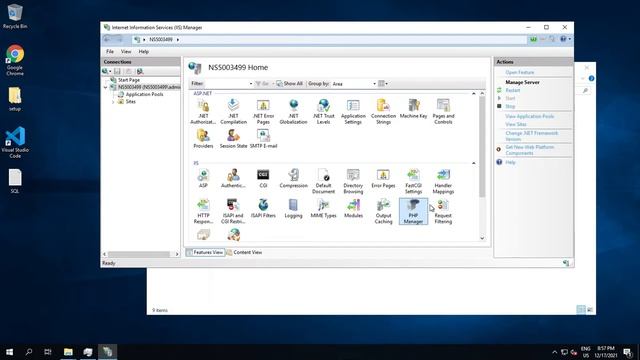
Task: Click View Application Pools link
Action: point(529,116)
